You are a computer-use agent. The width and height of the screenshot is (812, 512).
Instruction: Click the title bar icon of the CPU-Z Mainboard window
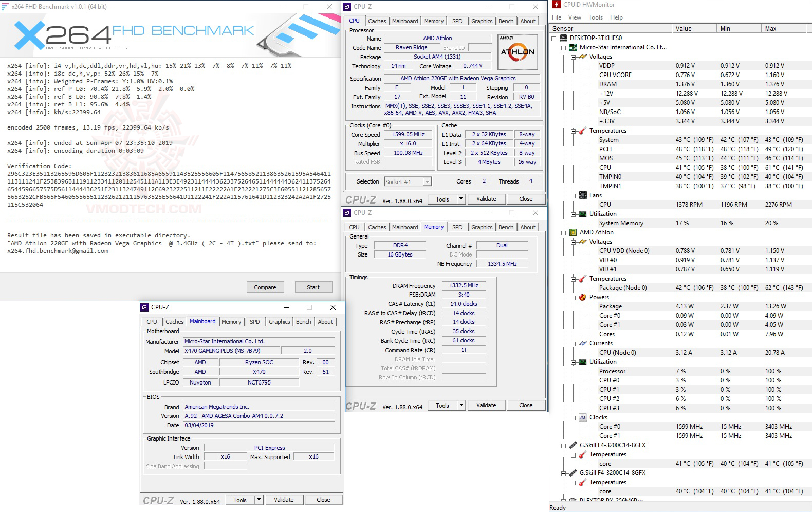point(144,307)
